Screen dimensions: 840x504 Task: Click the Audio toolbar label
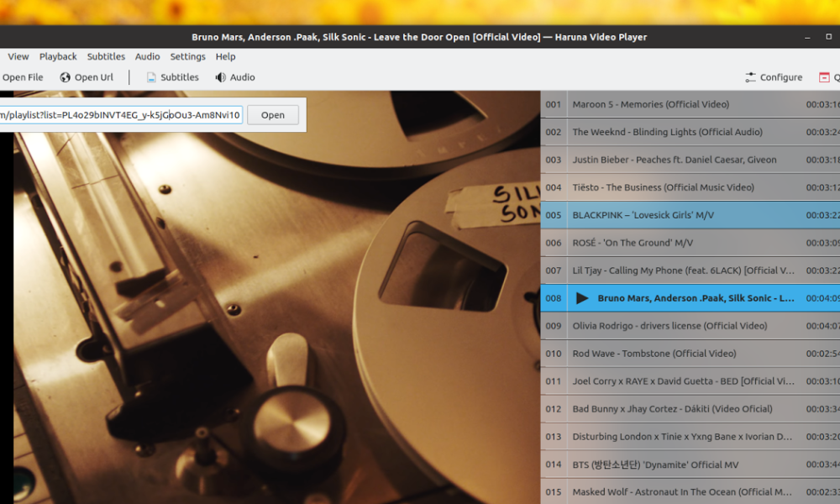(x=243, y=77)
